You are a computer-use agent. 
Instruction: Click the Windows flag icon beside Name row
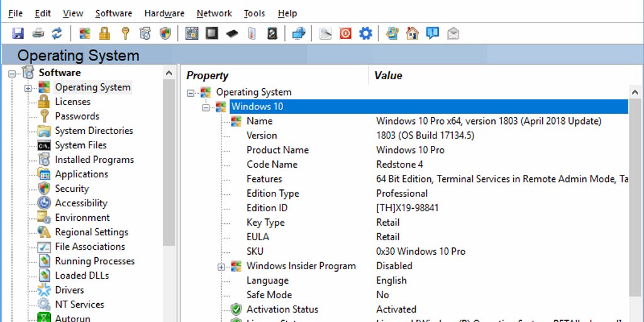pos(236,121)
